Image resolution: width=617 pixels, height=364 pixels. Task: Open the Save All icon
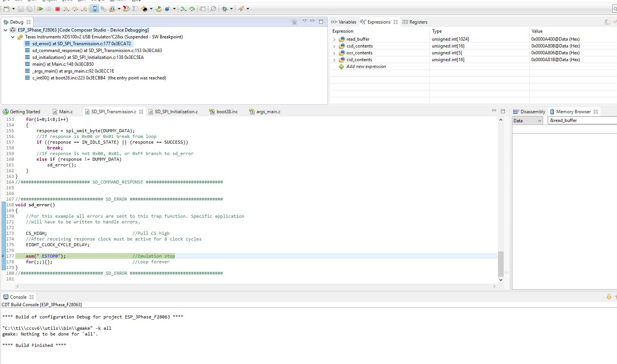coord(30,8)
